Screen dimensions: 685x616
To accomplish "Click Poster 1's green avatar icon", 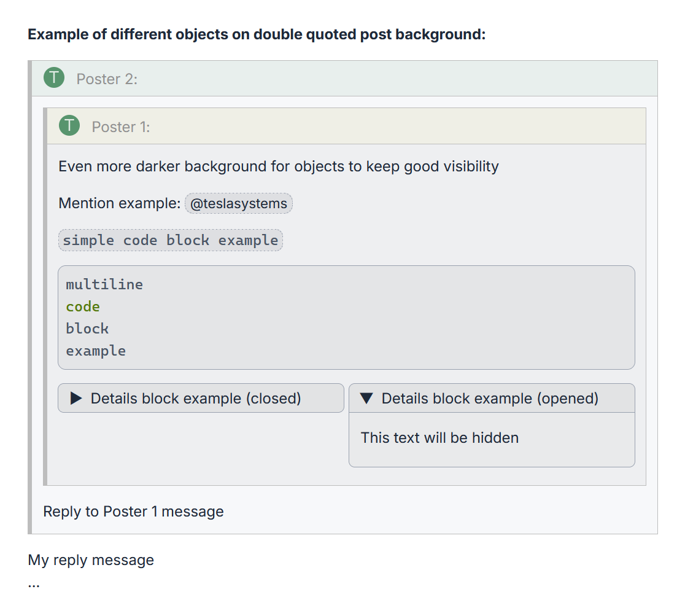I will tap(69, 126).
